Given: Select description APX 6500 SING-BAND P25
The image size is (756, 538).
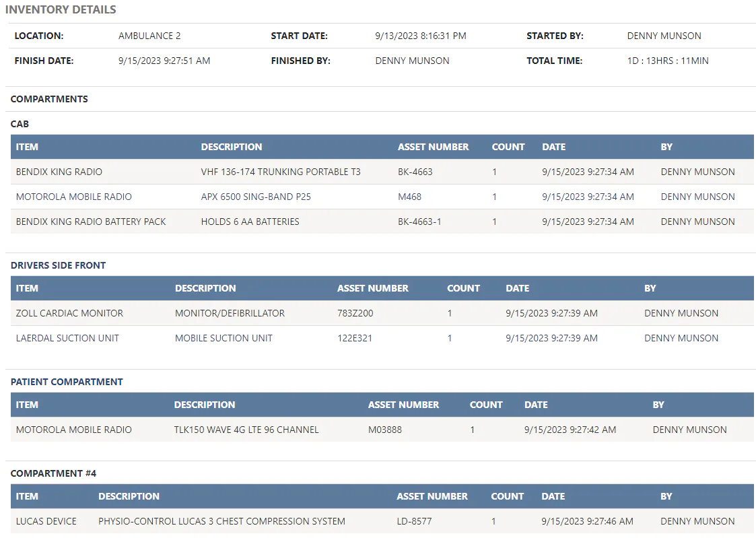Looking at the screenshot, I should point(256,197).
